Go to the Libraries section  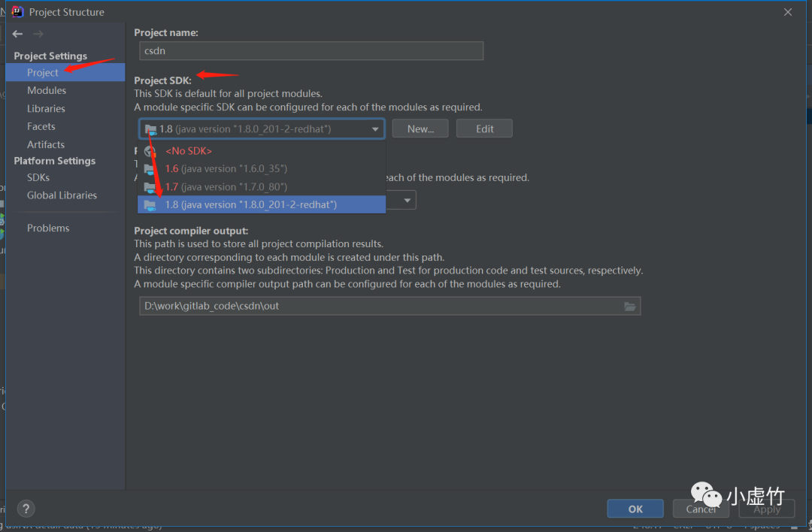(46, 108)
